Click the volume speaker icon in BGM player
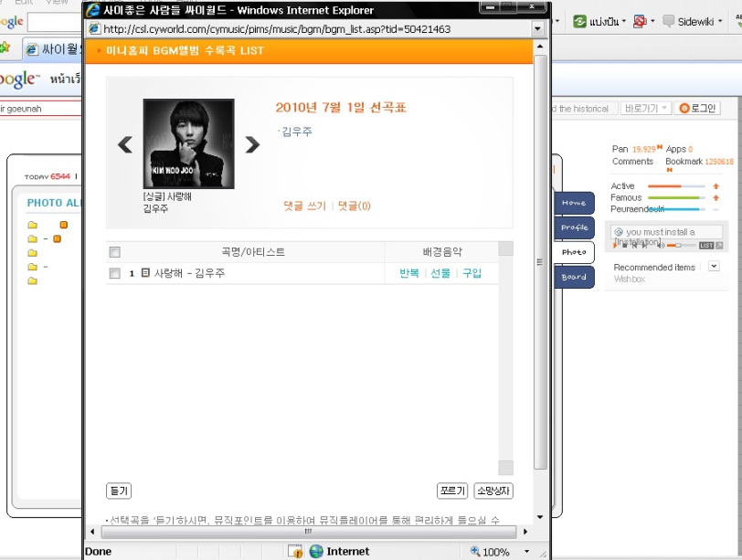The width and height of the screenshot is (742, 560). coord(662,246)
